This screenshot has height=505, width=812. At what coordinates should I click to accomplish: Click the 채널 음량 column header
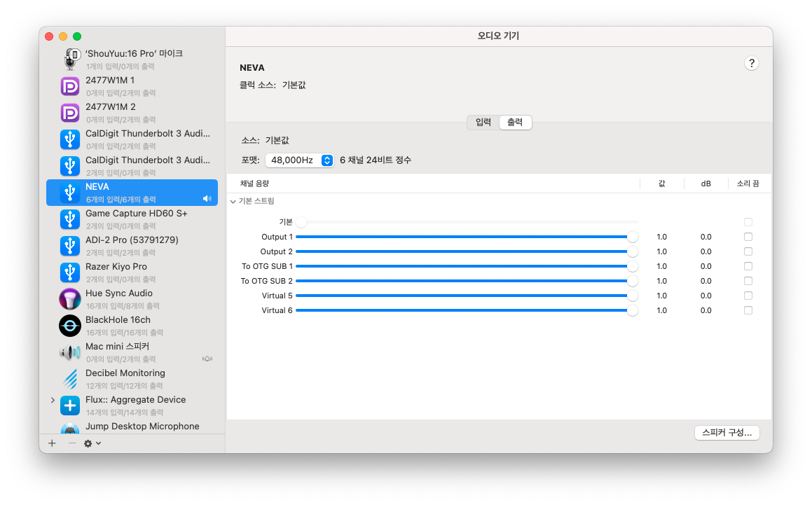pyautogui.click(x=255, y=184)
